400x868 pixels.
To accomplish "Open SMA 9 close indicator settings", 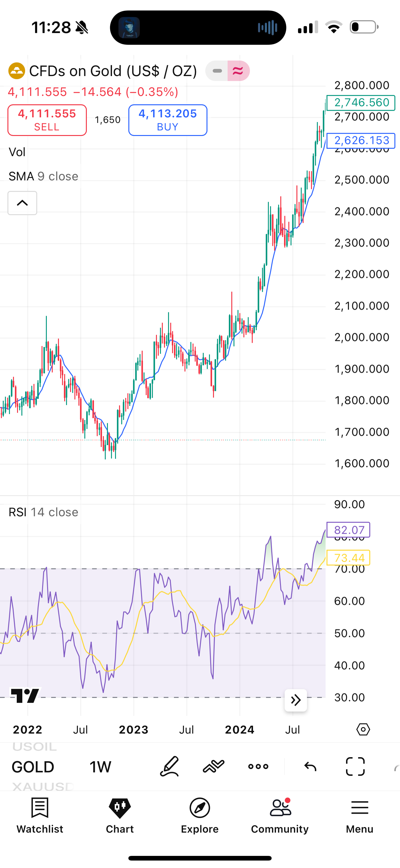I will tap(43, 176).
